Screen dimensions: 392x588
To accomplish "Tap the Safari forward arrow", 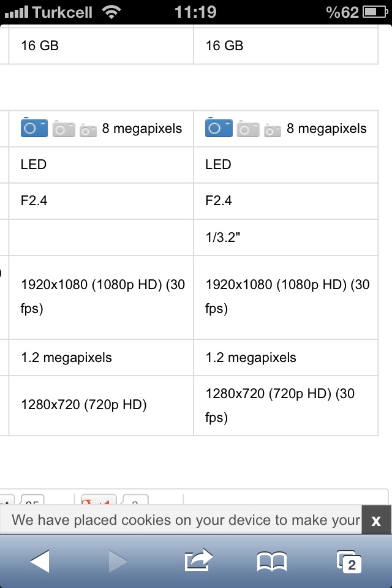I will 118,561.
